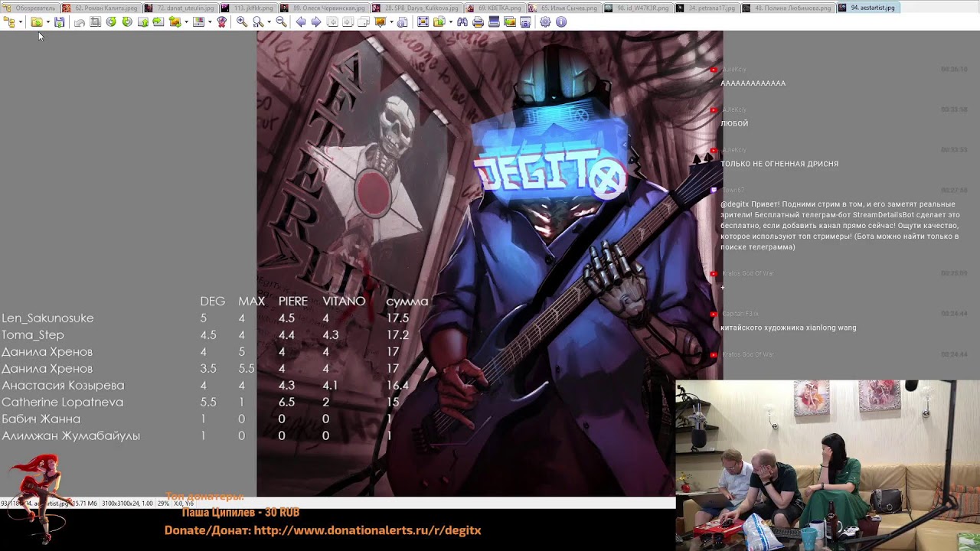Undo the last edit via toolbar arrow

pyautogui.click(x=80, y=22)
